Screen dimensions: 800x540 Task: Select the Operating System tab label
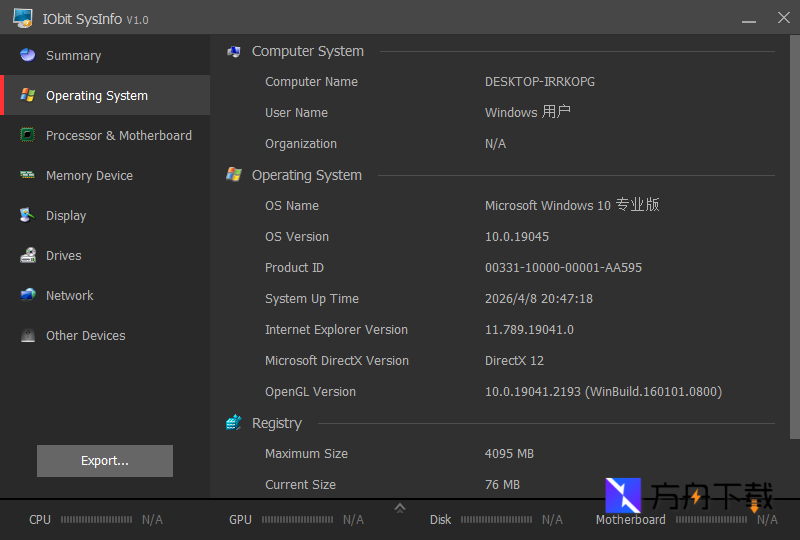pyautogui.click(x=97, y=95)
